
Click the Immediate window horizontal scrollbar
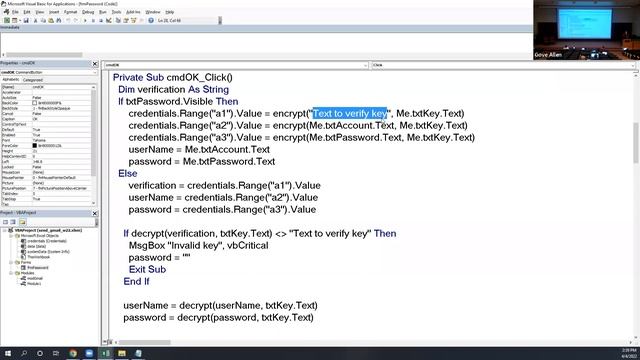click(44, 55)
